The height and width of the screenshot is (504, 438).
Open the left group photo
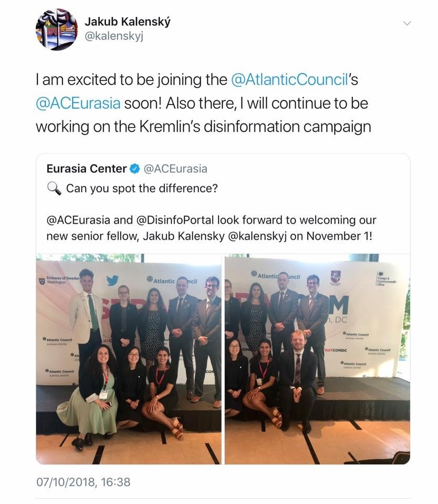pos(129,359)
